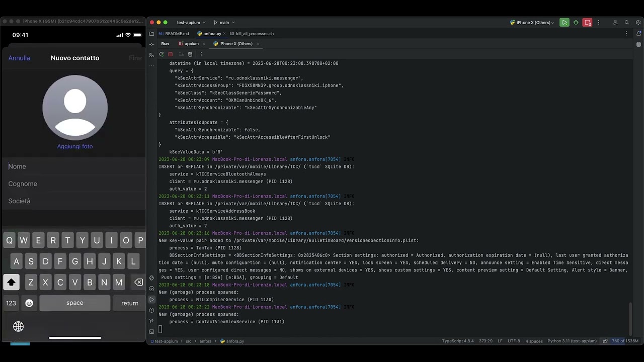Open Terminal tool window icon

(x=151, y=331)
